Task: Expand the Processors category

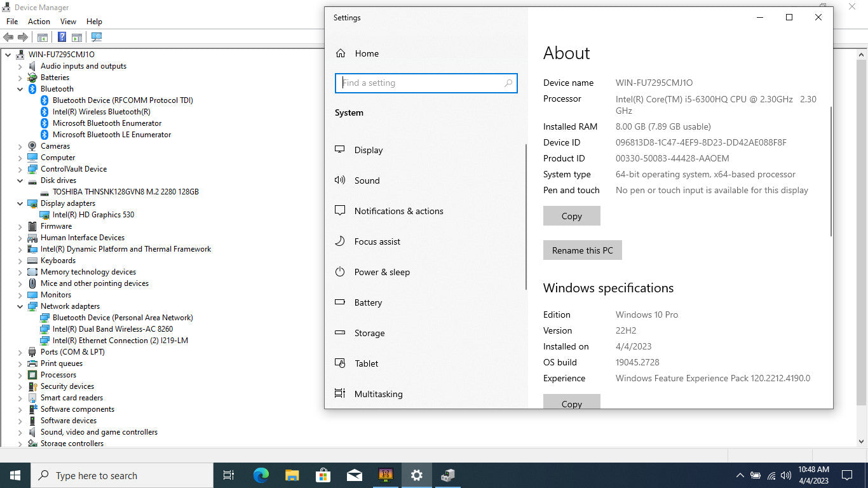Action: click(20, 375)
